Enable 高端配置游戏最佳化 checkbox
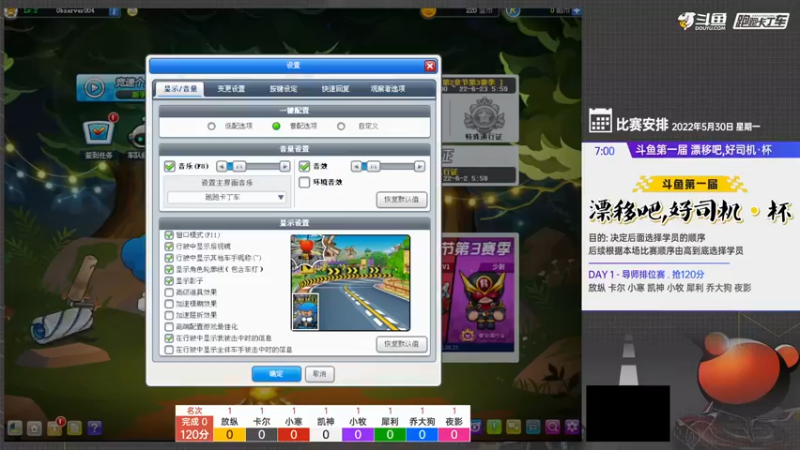This screenshot has width=800, height=450. (x=169, y=327)
